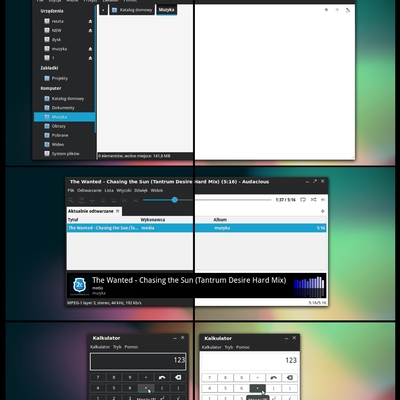Click the spectrum visualizer in Audacious
This screenshot has width=400, height=400.
click(309, 287)
